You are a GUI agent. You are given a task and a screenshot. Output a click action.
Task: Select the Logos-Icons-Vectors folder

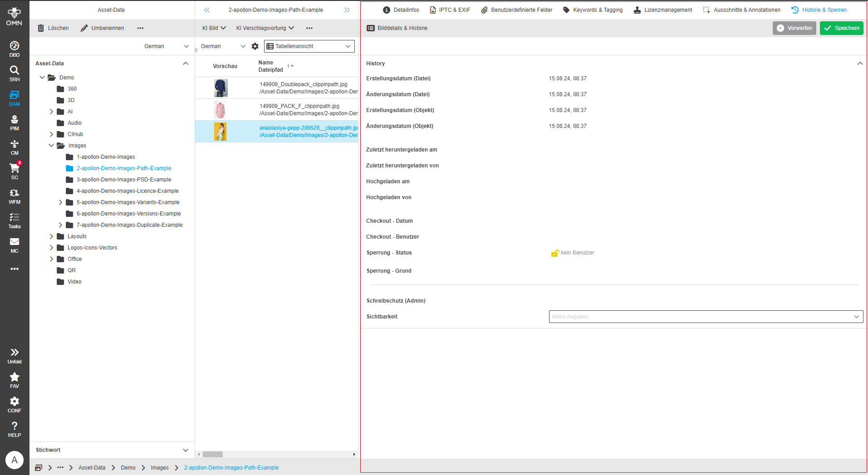coord(92,248)
